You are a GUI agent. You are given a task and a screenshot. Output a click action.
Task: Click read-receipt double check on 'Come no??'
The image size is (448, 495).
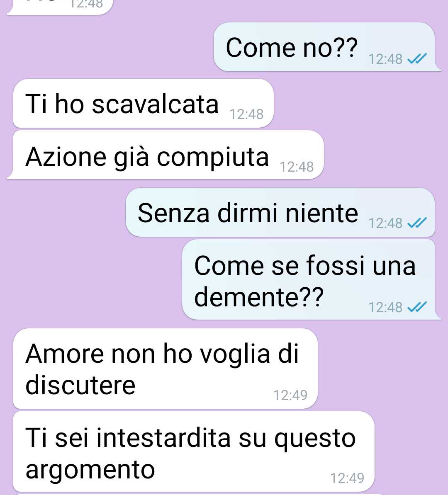[x=417, y=59]
